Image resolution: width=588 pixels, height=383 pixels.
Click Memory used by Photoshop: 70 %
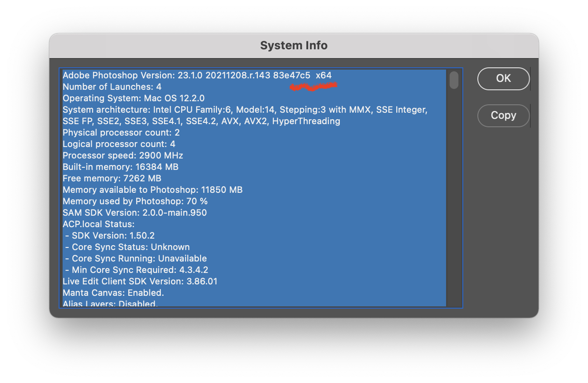(x=135, y=201)
